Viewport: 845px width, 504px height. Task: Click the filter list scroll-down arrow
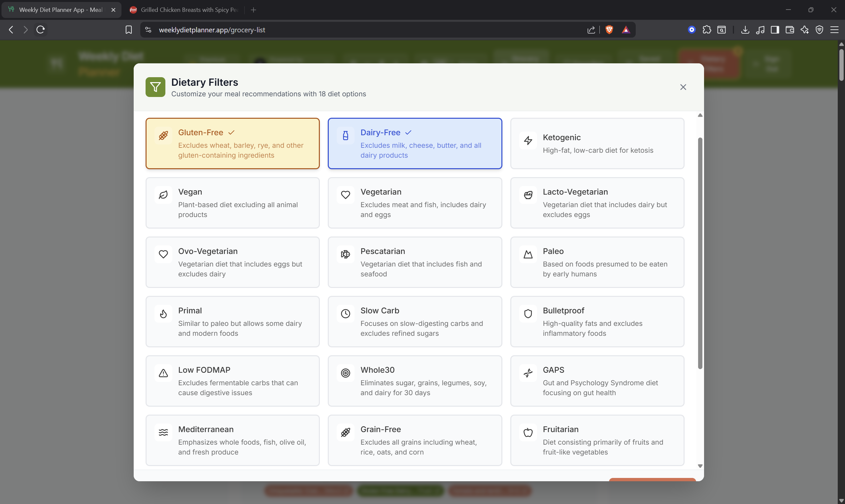click(700, 466)
